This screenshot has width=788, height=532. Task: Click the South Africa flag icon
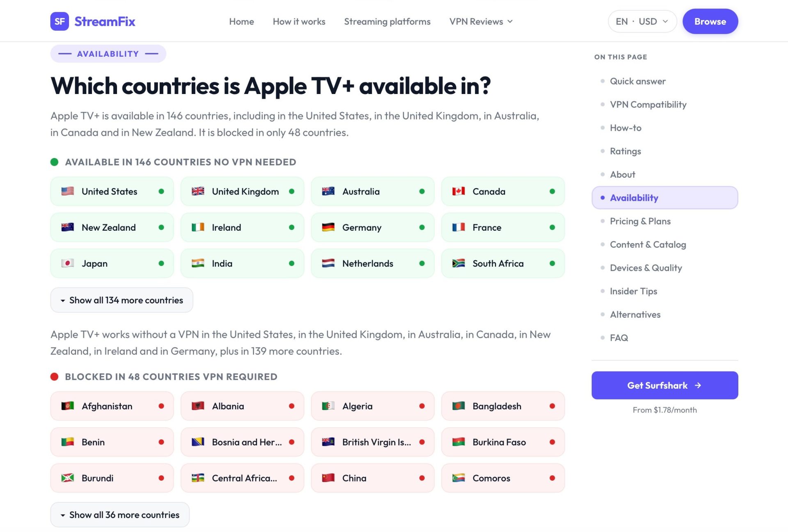pos(458,263)
